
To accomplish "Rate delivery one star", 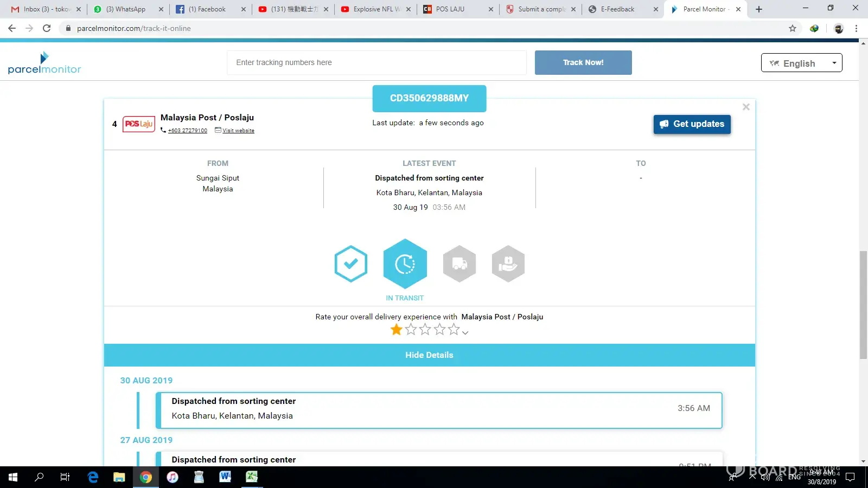I will pyautogui.click(x=397, y=330).
